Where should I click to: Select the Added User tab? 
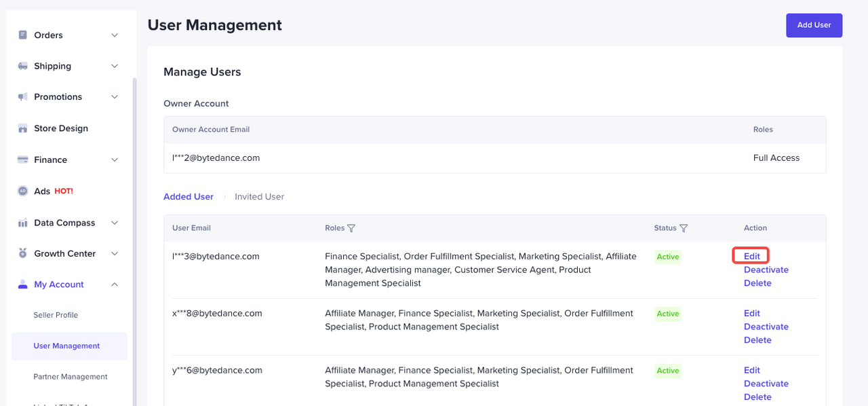click(x=189, y=197)
